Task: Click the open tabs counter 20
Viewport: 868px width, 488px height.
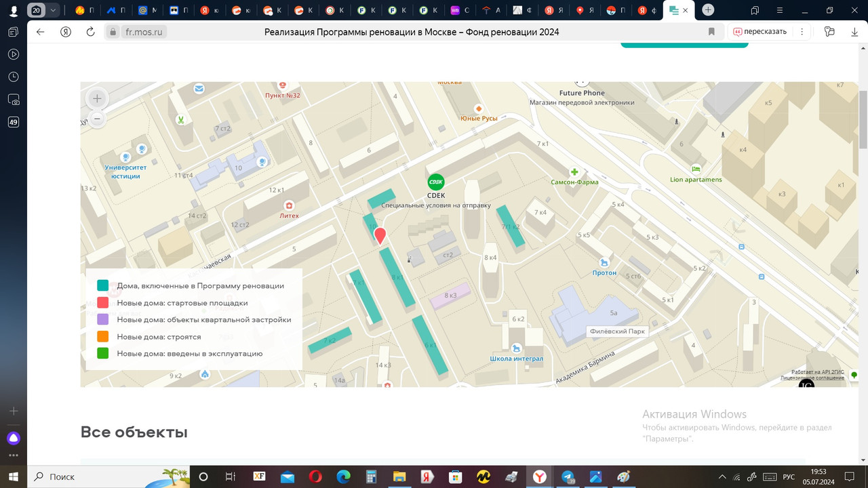Action: coord(37,10)
